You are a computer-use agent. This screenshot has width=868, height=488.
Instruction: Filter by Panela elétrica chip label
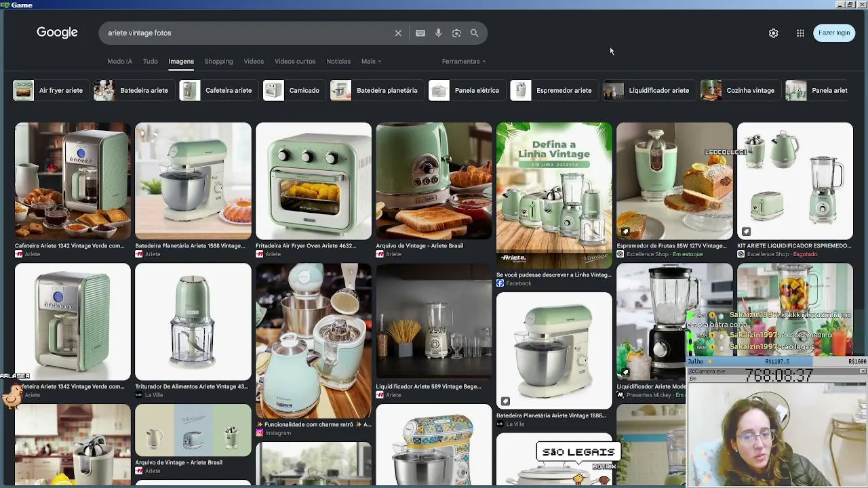click(477, 91)
